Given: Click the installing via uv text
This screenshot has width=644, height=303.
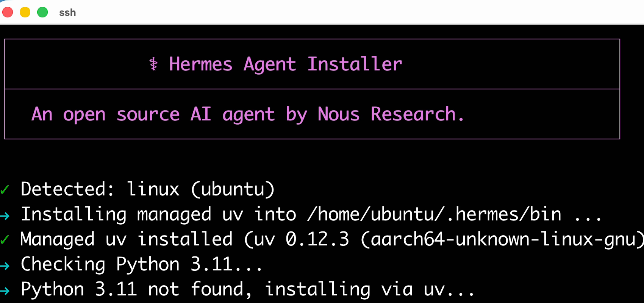Looking at the screenshot, I should [369, 289].
